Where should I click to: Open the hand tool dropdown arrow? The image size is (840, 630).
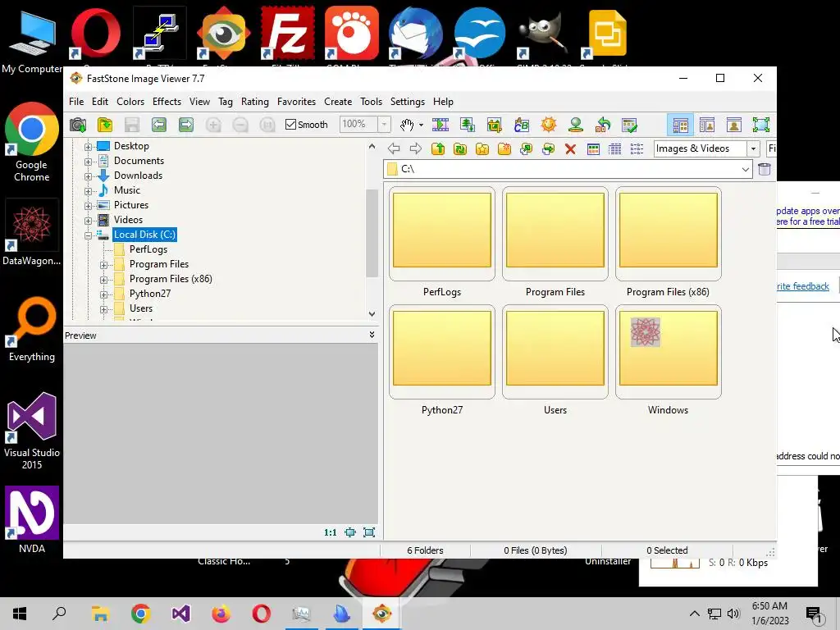[421, 126]
